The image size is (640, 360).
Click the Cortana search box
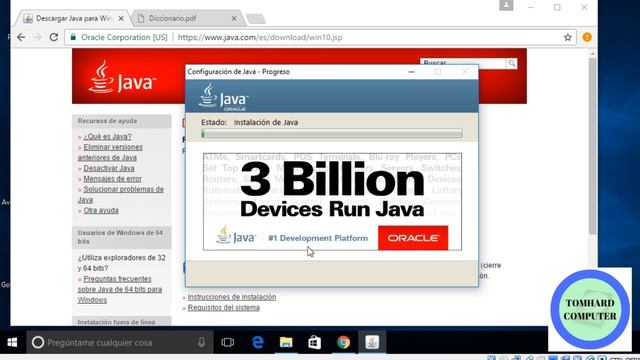[120, 342]
